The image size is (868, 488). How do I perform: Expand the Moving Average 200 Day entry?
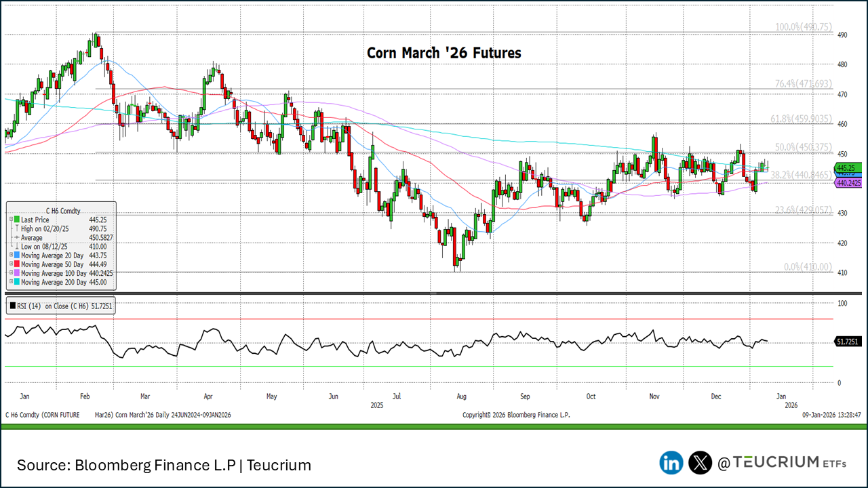tap(10, 282)
